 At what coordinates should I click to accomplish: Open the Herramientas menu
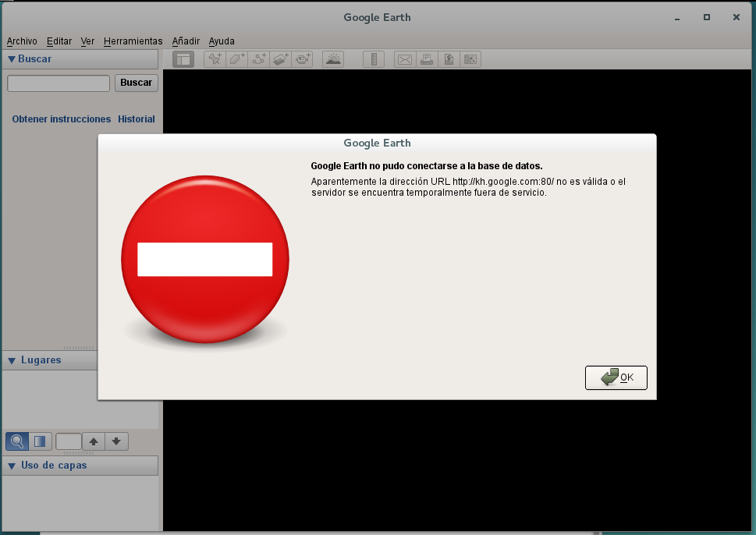click(133, 41)
